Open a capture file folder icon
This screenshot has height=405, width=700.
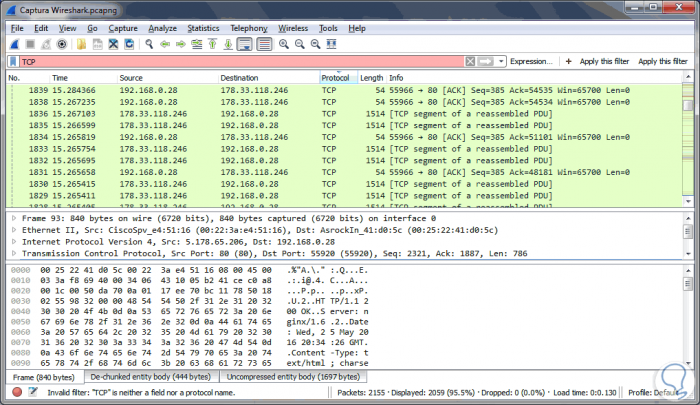pos(81,44)
